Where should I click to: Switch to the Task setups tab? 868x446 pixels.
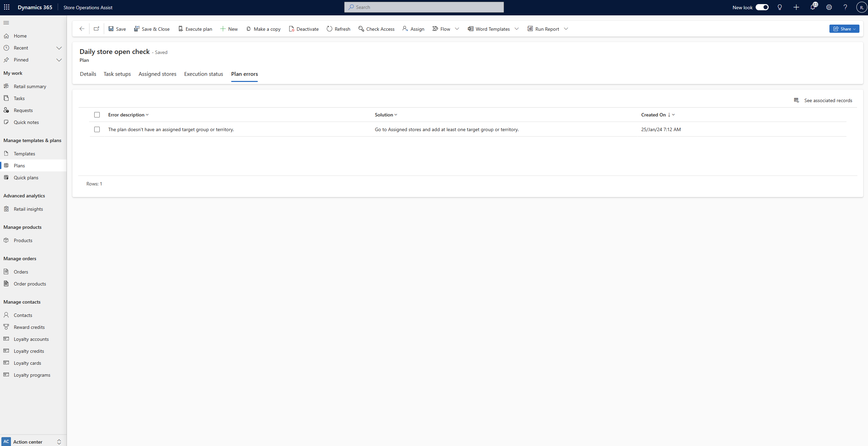[x=116, y=74]
